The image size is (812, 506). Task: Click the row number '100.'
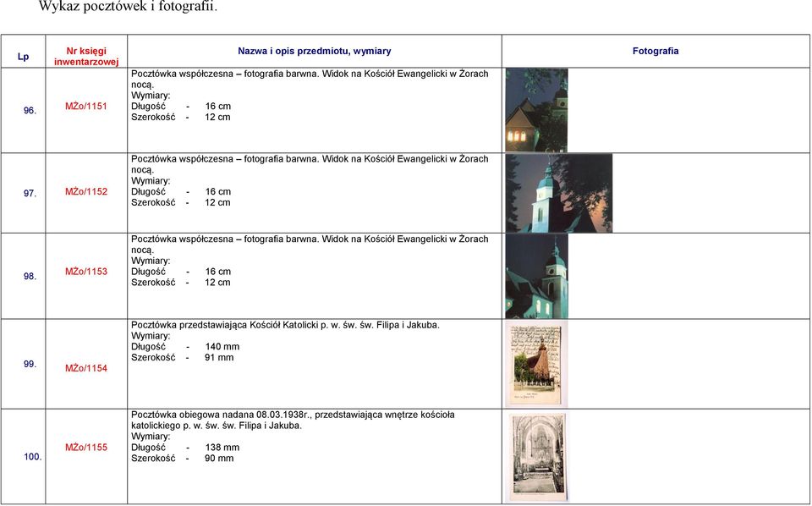(33, 457)
